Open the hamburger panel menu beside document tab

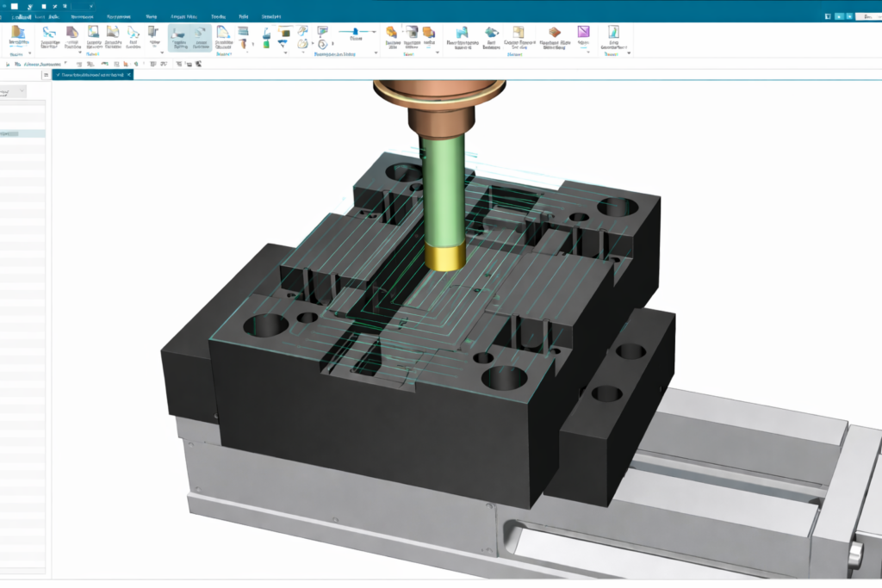[45, 75]
